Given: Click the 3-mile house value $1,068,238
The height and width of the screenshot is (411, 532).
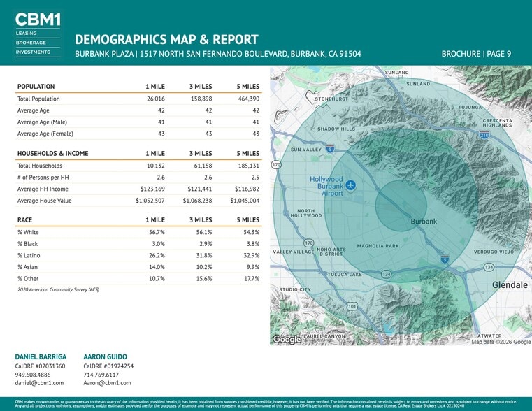Looking at the screenshot, I should tap(197, 201).
